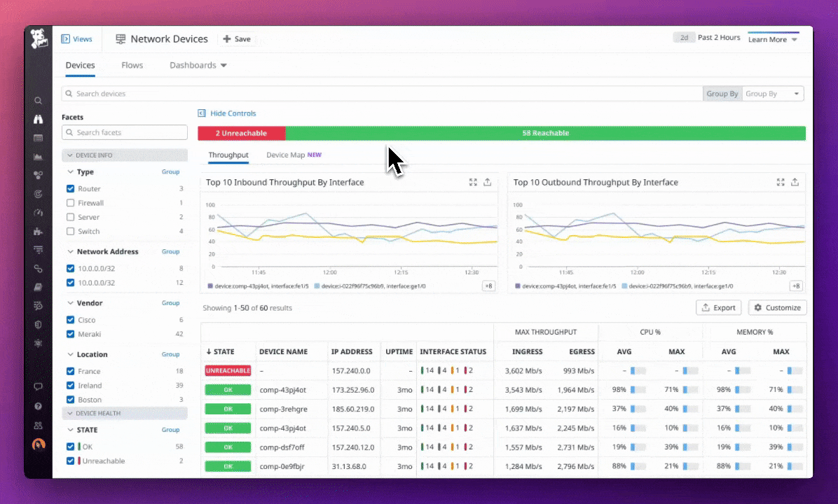Open the puzzle piece integrations icon
The height and width of the screenshot is (504, 838).
pyautogui.click(x=38, y=231)
